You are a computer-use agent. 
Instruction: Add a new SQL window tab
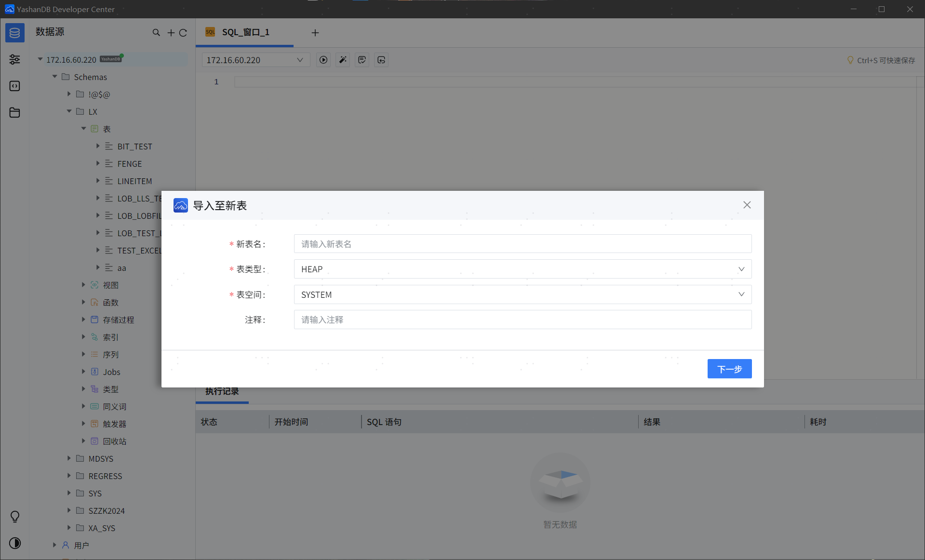[315, 33]
